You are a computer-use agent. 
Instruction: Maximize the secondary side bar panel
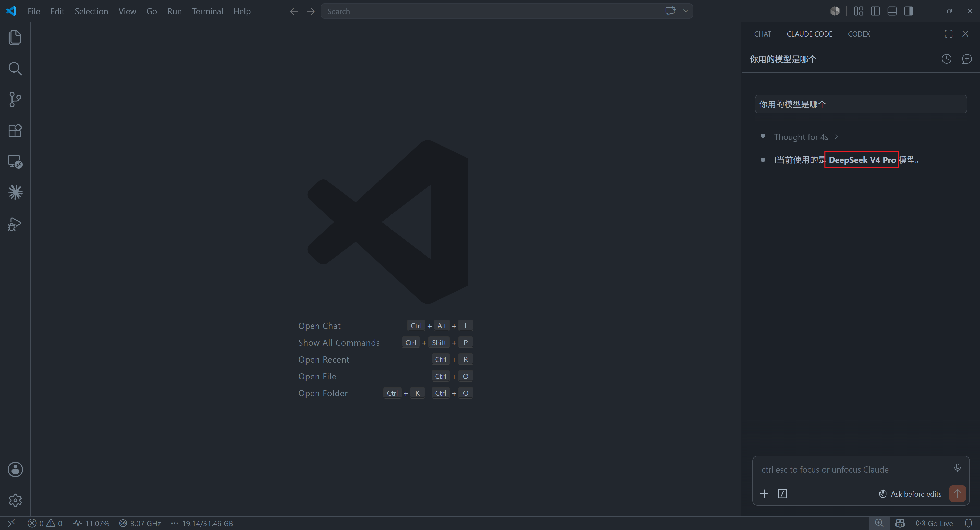tap(948, 34)
